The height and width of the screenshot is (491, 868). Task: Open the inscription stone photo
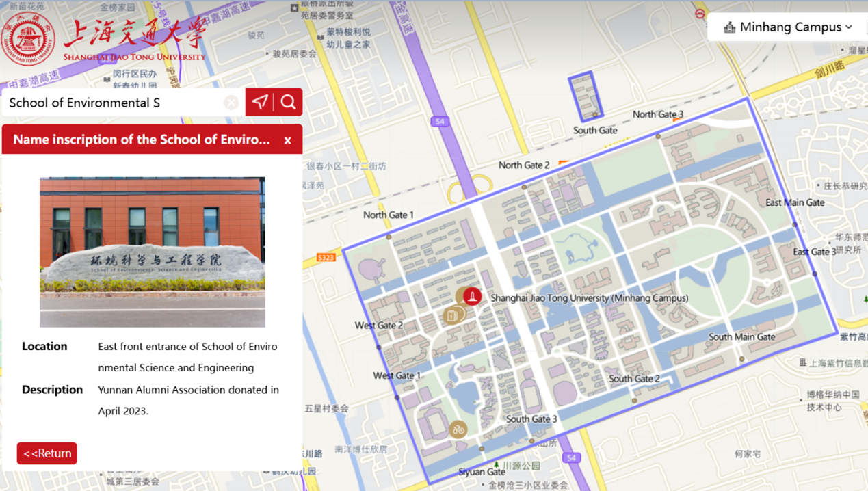(x=153, y=252)
